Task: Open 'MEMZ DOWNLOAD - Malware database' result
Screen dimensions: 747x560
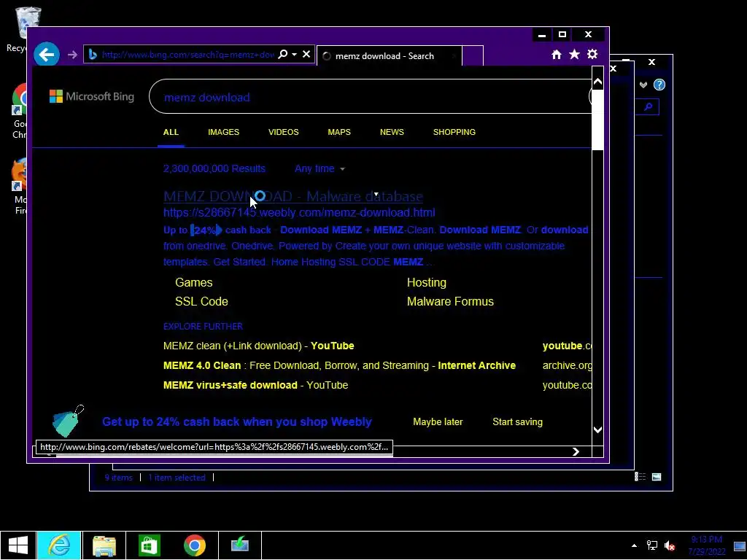Action: 293,196
